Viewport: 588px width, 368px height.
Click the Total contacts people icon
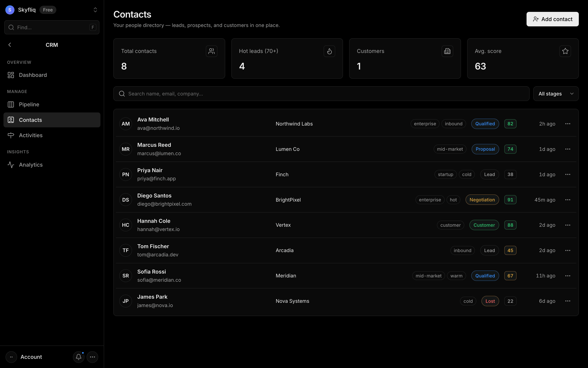coord(212,51)
